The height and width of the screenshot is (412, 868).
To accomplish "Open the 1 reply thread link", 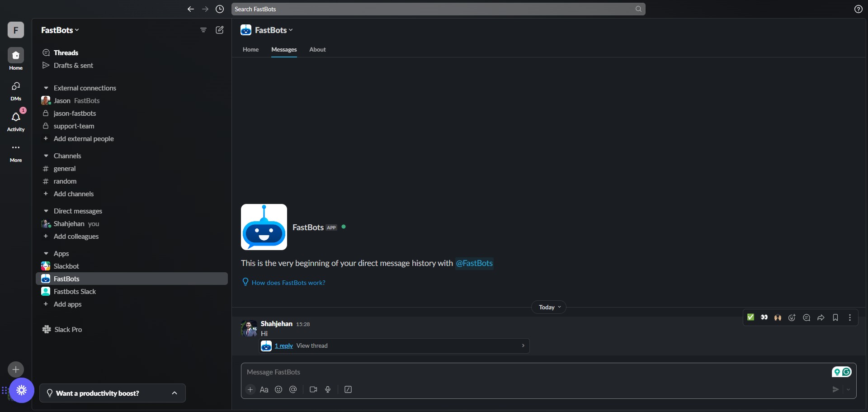I will 284,346.
